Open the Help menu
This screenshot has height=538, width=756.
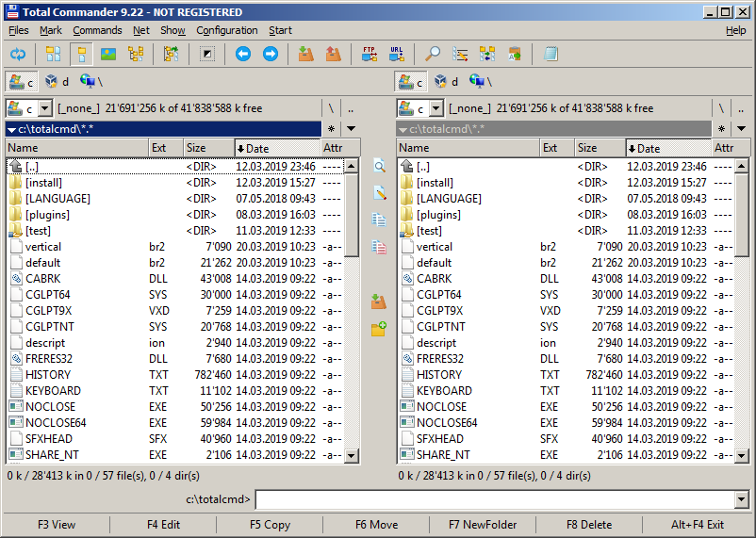[736, 30]
